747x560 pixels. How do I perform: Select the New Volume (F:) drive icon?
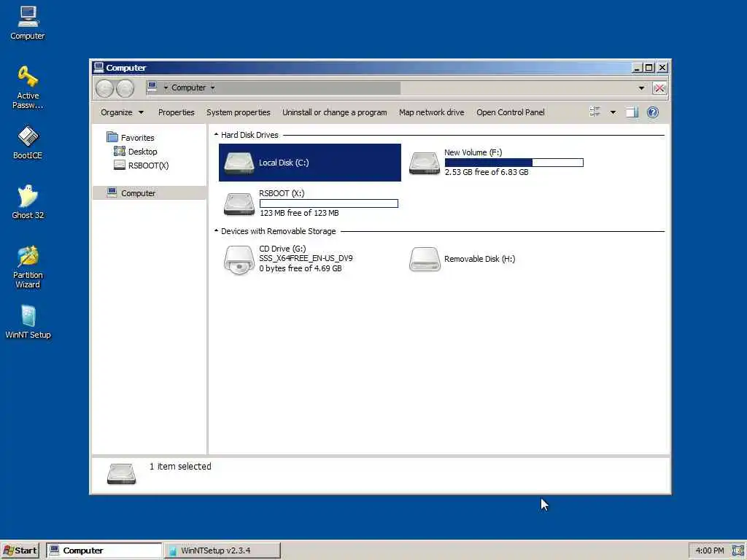424,163
